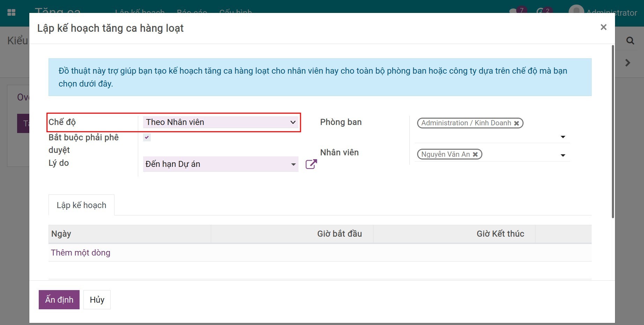The image size is (644, 325).
Task: Select the Lập kế hoạch tab
Action: (81, 205)
